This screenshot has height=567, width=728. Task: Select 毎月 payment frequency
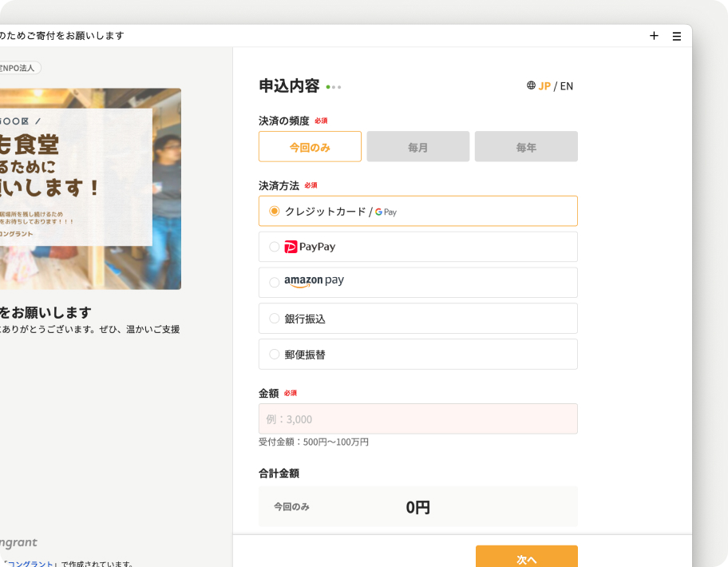417,147
